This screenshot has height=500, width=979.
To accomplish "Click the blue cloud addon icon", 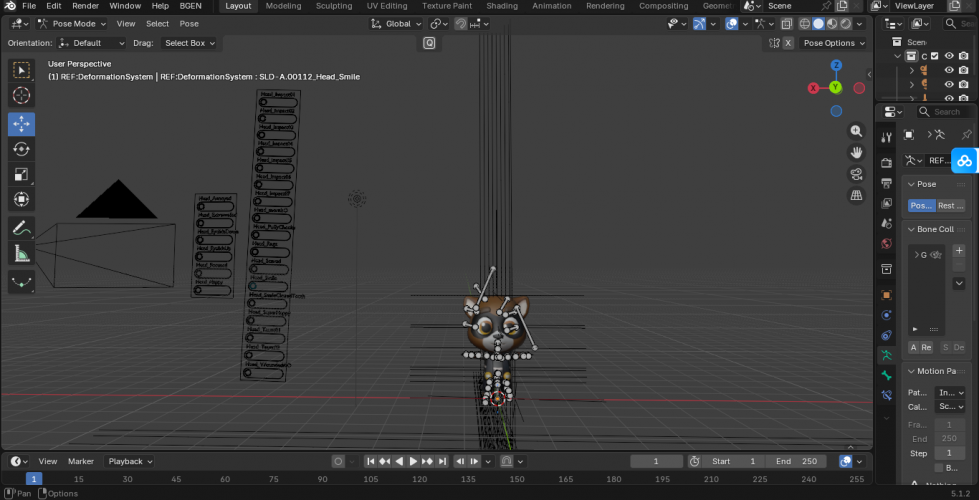I will (965, 161).
